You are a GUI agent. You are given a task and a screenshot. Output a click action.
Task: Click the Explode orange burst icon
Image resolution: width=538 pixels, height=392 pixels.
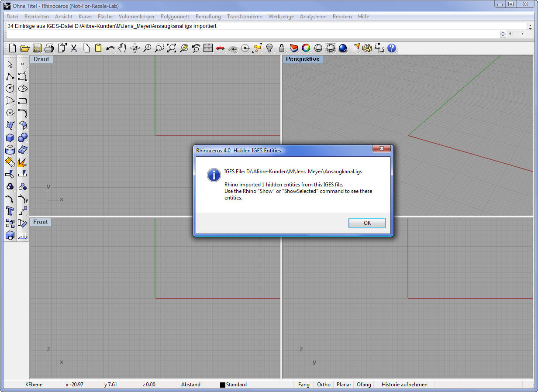[x=23, y=162]
